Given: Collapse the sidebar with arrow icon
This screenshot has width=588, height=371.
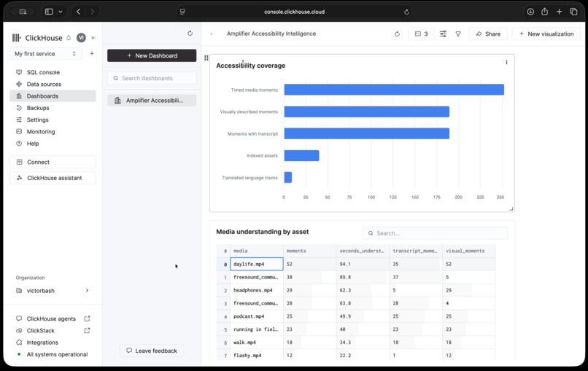Looking at the screenshot, I should click(x=93, y=38).
